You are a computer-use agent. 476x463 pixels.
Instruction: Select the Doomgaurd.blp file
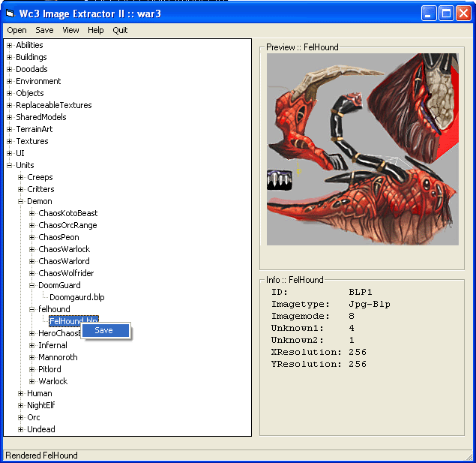[x=77, y=297]
